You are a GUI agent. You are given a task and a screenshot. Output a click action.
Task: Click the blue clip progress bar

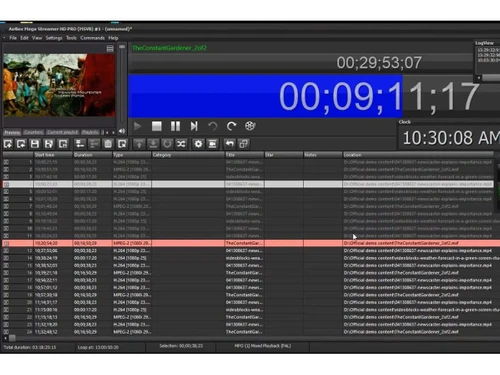(265, 96)
